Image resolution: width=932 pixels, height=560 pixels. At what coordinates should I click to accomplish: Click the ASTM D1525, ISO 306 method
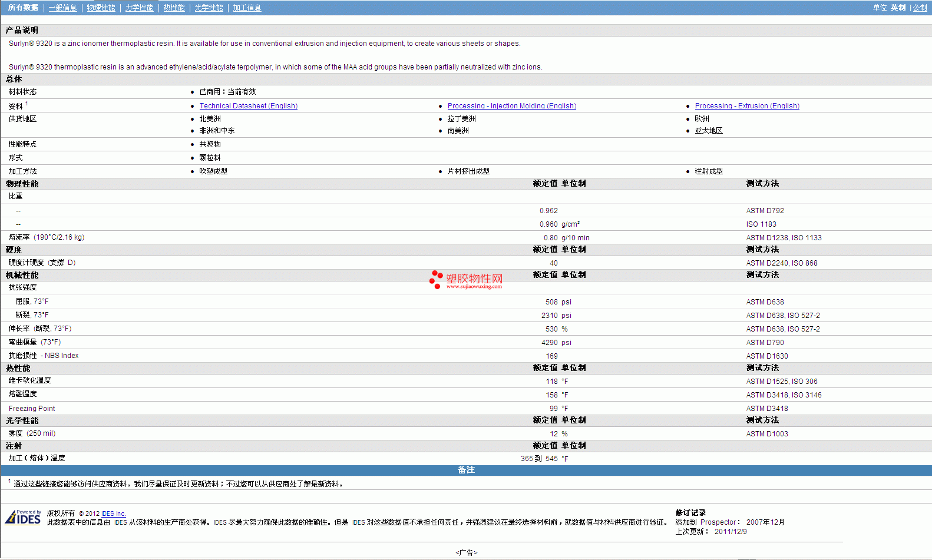782,382
